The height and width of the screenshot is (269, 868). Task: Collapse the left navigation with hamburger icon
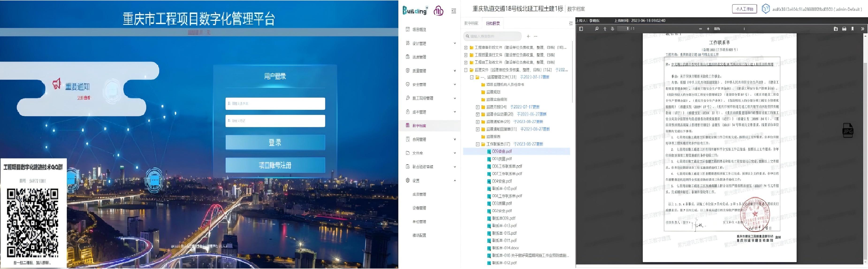[x=454, y=11]
